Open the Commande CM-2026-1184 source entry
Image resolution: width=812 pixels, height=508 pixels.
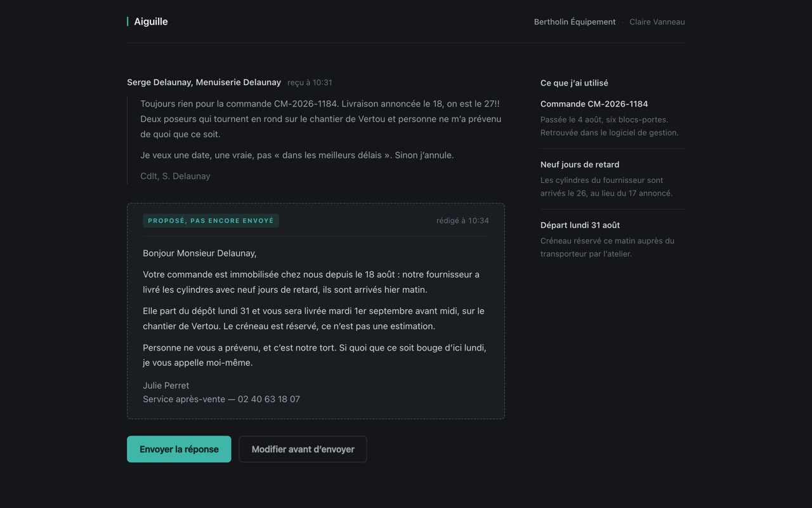613,118
